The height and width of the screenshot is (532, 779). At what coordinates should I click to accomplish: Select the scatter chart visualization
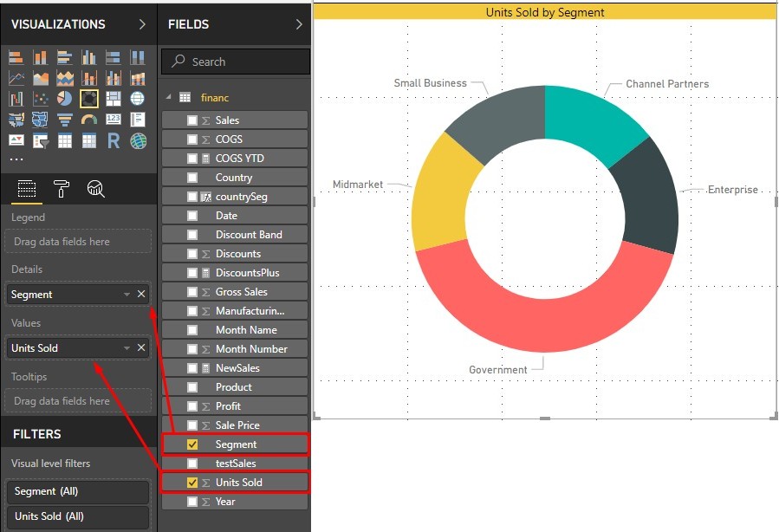[x=40, y=99]
